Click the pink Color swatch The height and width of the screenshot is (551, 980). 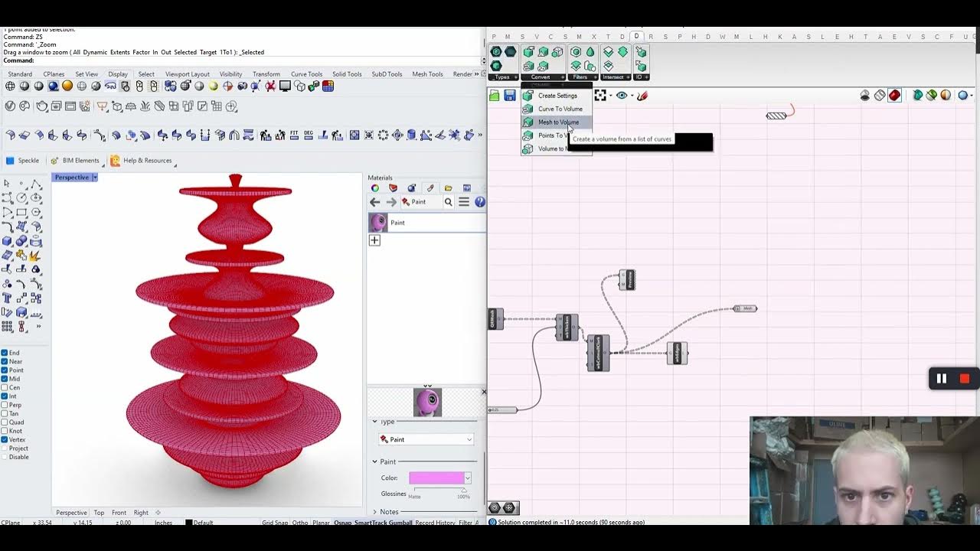[436, 478]
